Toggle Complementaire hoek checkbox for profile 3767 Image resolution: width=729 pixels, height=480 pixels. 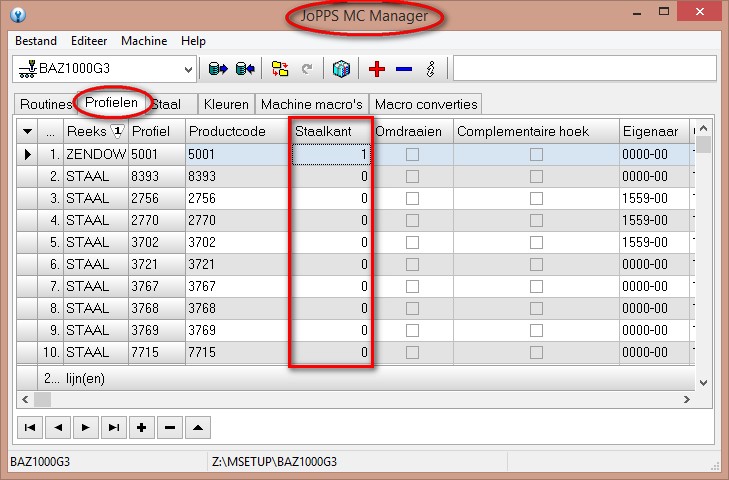pyautogui.click(x=537, y=287)
